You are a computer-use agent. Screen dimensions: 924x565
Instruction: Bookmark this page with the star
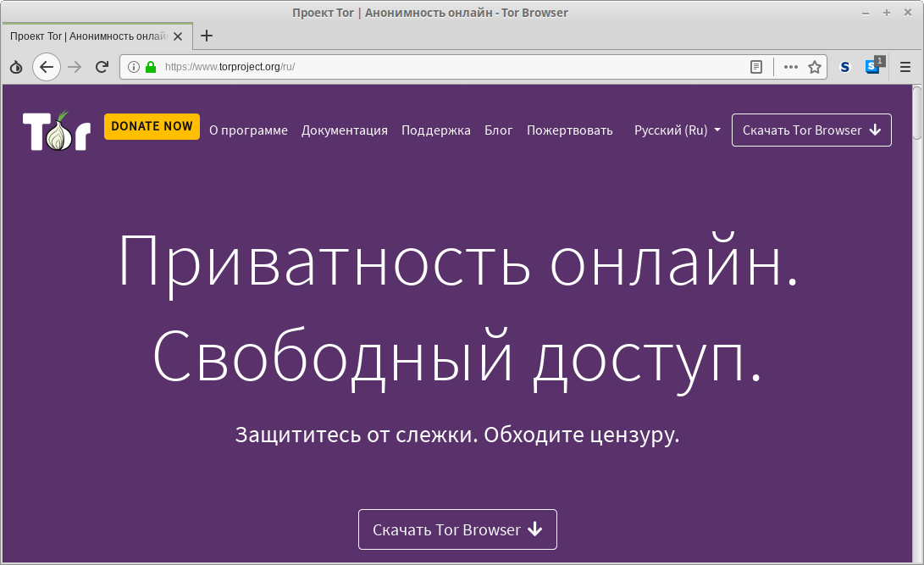coord(815,67)
